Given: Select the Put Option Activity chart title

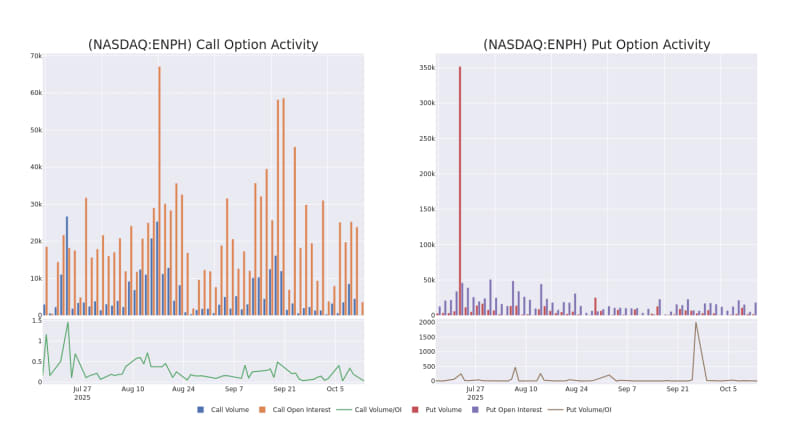Looking at the screenshot, I should 596,45.
